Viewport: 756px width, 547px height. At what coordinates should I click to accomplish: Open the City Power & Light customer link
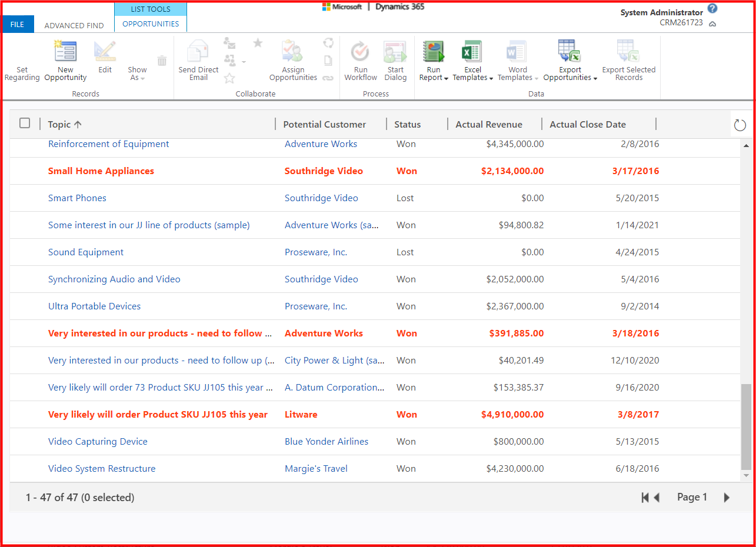(x=334, y=360)
